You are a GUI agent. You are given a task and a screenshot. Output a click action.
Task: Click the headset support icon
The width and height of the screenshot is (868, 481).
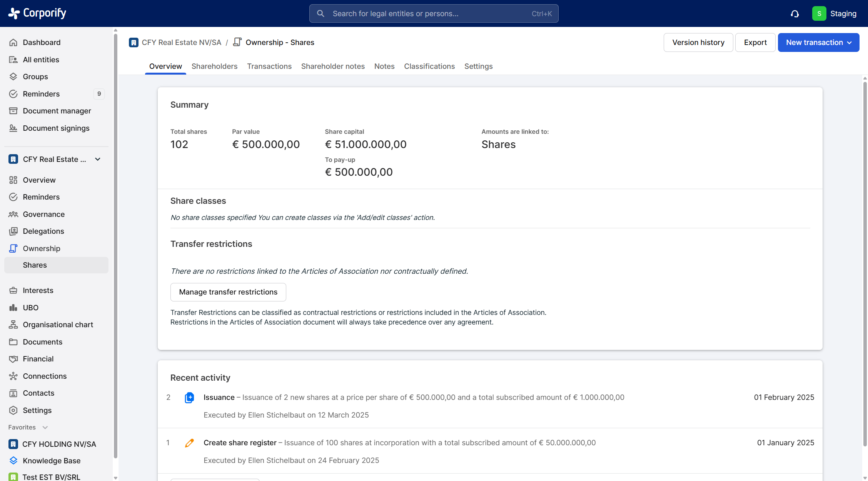795,14
